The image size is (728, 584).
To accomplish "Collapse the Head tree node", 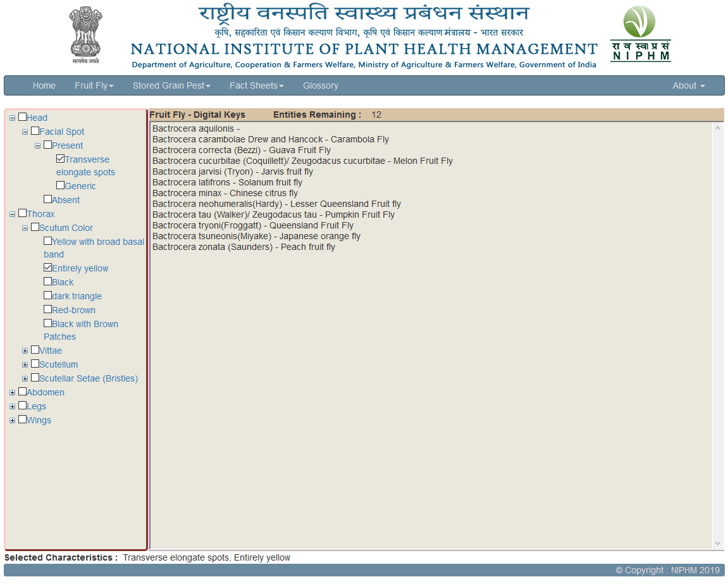I will pos(13,118).
